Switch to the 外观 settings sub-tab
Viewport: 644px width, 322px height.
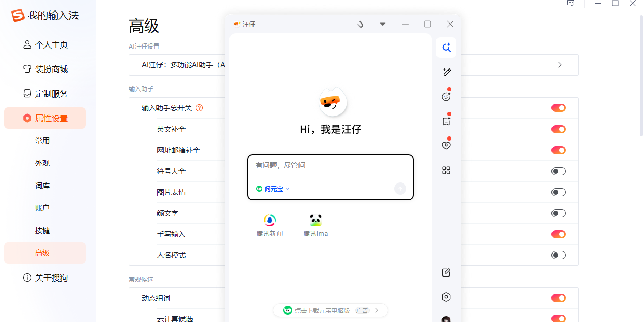(x=42, y=163)
